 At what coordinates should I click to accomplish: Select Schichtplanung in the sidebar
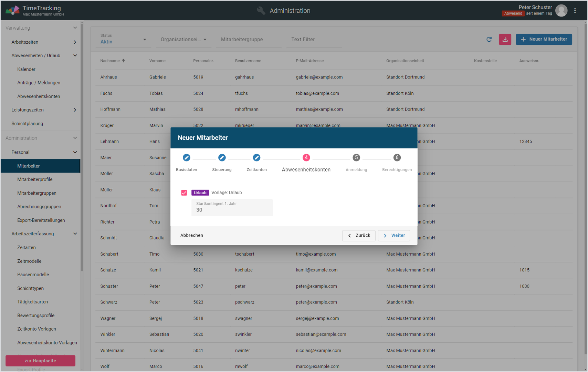pos(27,124)
